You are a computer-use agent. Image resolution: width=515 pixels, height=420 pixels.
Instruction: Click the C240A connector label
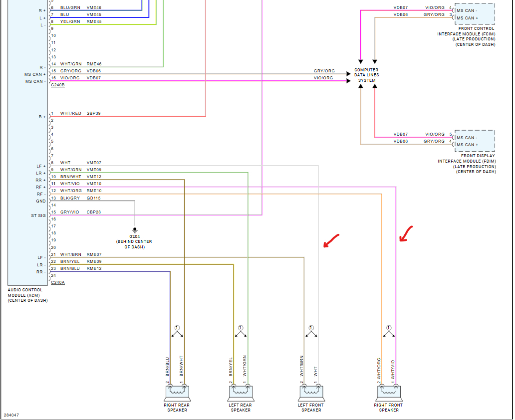pyautogui.click(x=58, y=282)
